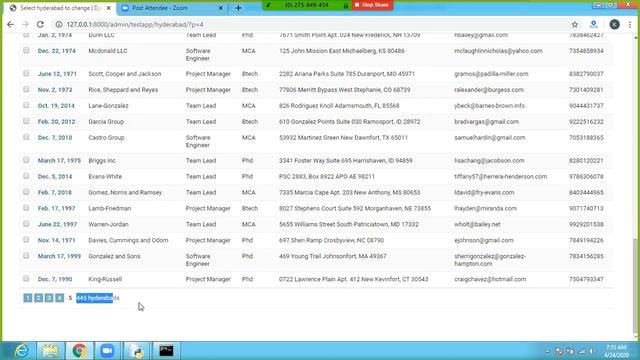Switch to Select hyderabad to change tab
This screenshot has height=360, width=640.
click(x=59, y=8)
